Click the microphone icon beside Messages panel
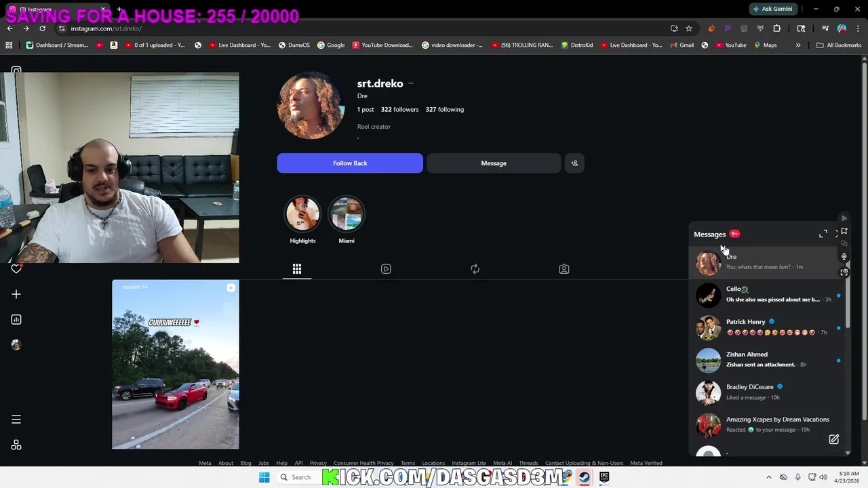The image size is (868, 488). (x=844, y=257)
